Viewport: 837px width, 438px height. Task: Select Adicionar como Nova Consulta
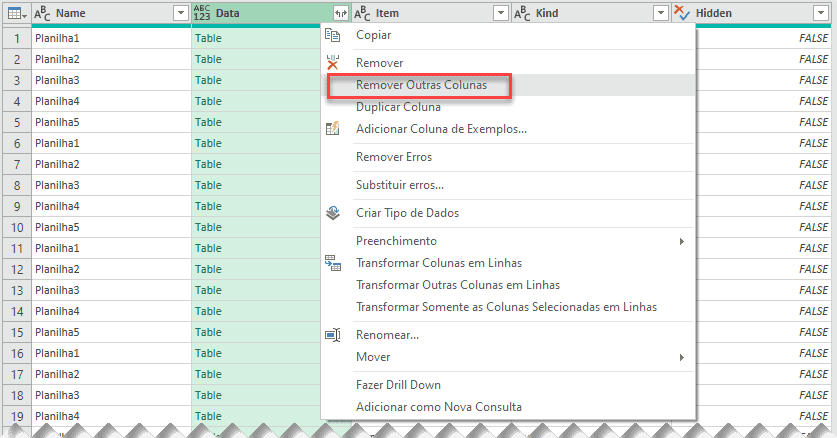click(x=508, y=407)
